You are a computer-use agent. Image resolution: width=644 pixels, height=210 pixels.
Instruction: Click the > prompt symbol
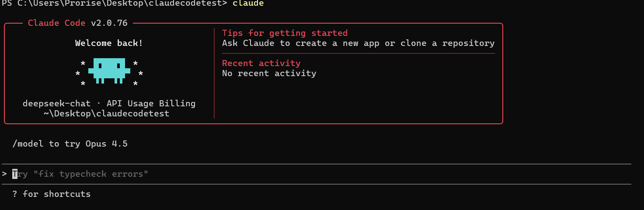click(4, 174)
